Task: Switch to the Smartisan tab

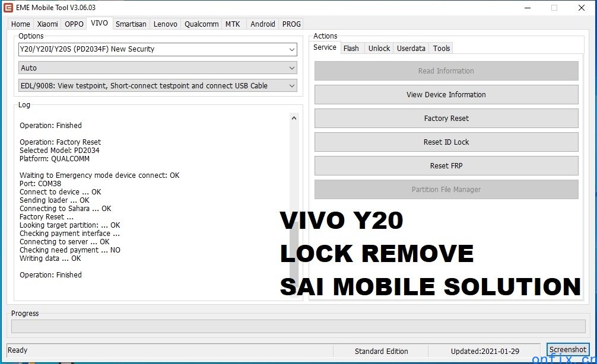Action: [131, 24]
